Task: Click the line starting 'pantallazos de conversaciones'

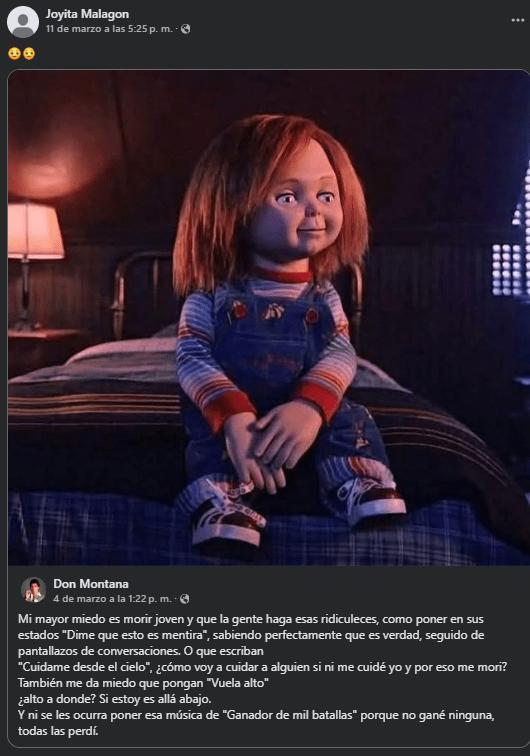Action: click(x=141, y=651)
